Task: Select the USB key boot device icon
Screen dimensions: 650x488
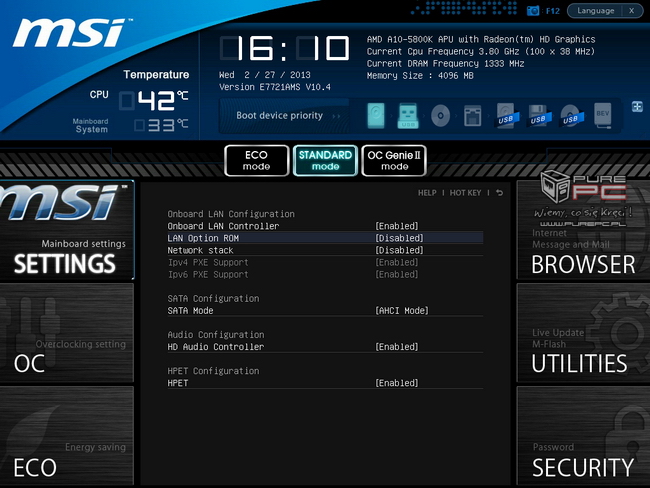Action: [408, 116]
